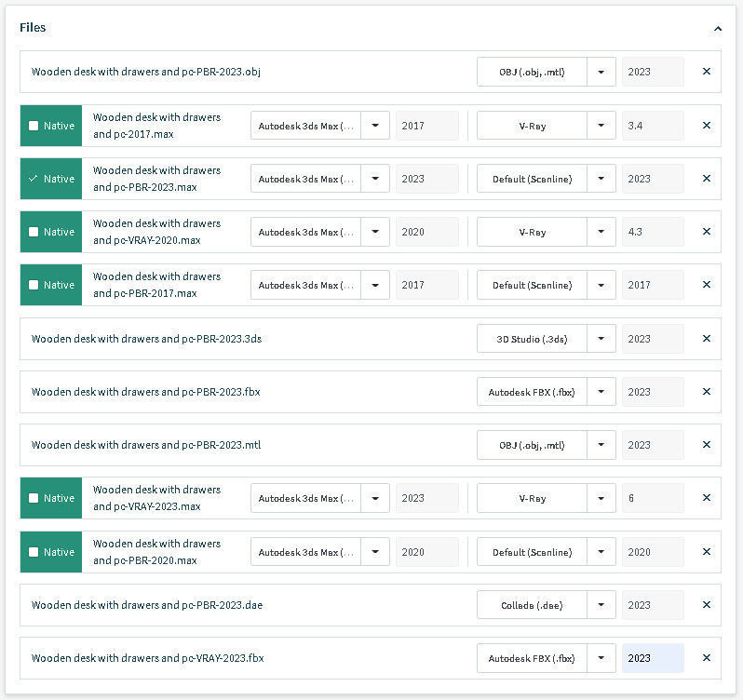Delete the PBR-2023.mtl file entry
This screenshot has width=743, height=700.
tap(706, 445)
